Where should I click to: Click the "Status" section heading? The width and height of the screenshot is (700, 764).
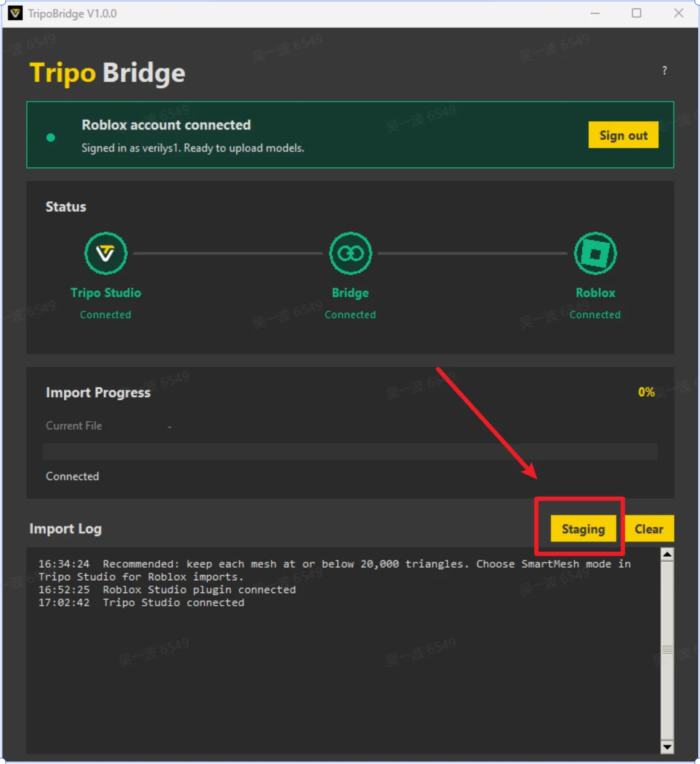[66, 207]
